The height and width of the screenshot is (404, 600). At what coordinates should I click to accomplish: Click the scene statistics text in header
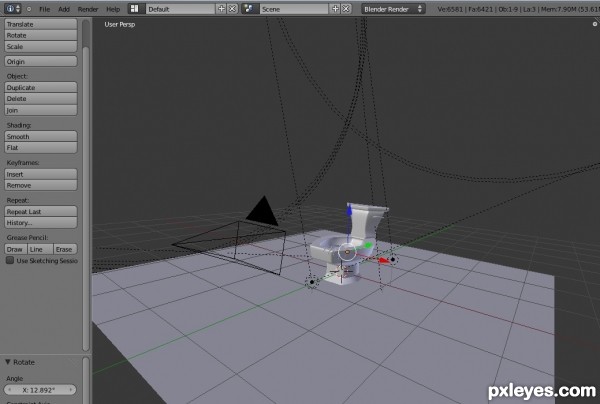(x=518, y=9)
